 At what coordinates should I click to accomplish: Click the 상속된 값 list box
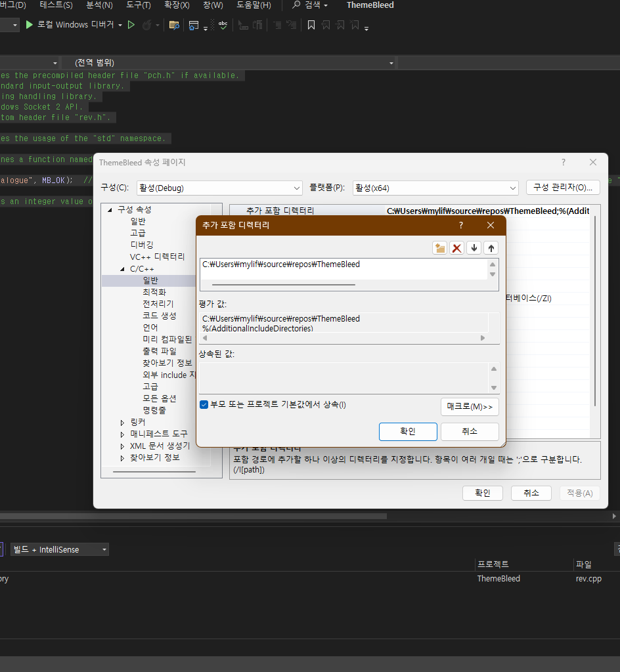pyautogui.click(x=344, y=378)
